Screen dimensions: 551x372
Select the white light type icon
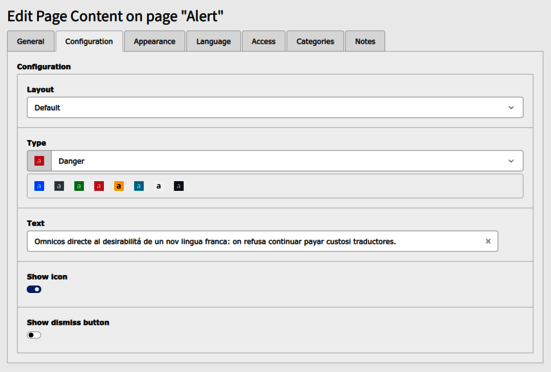coord(158,186)
